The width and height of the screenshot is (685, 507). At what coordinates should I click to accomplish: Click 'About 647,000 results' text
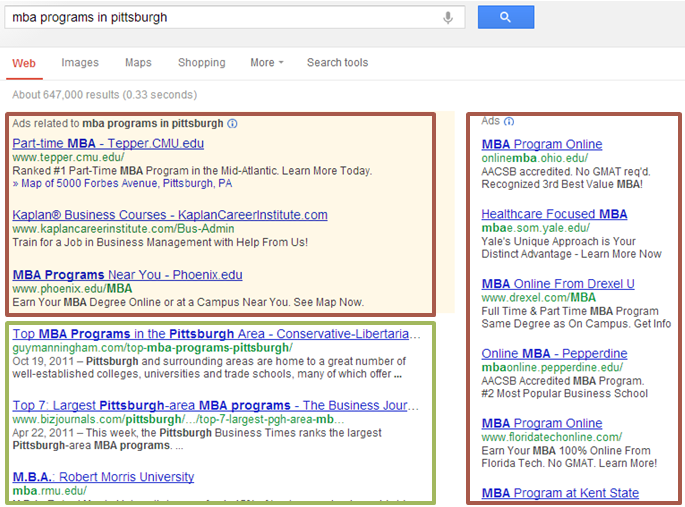coord(104,95)
